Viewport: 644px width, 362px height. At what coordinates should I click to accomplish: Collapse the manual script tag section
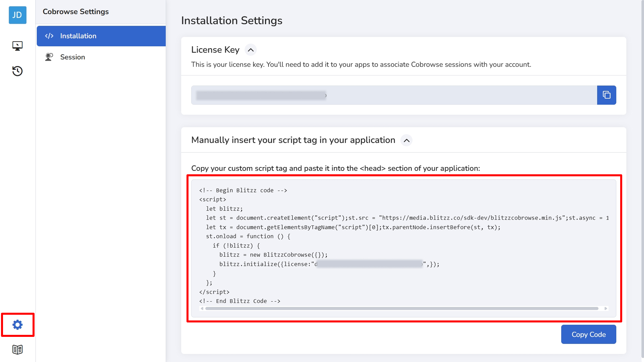coord(407,140)
